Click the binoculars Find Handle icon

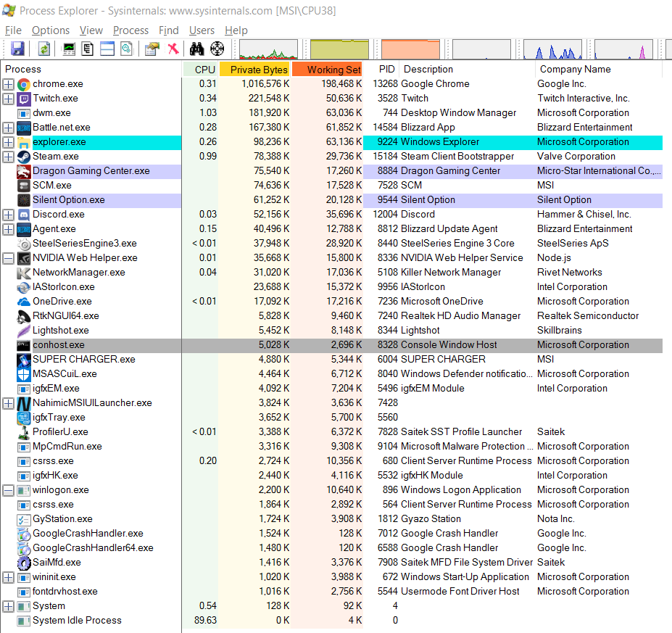(196, 49)
